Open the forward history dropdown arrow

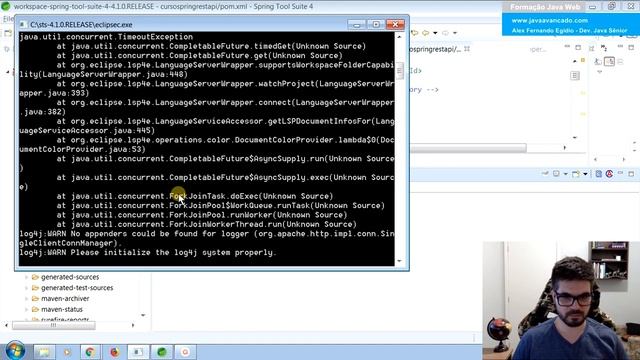435,33
